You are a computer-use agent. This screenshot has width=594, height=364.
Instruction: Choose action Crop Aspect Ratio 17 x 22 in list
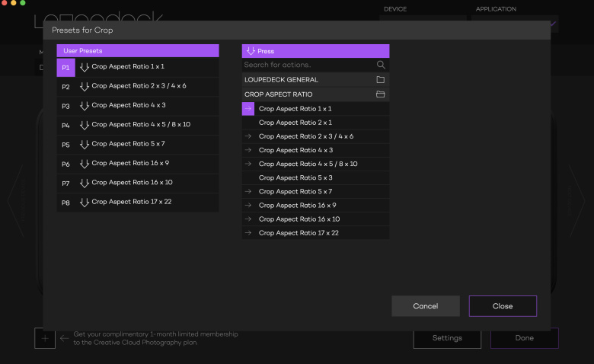315,233
